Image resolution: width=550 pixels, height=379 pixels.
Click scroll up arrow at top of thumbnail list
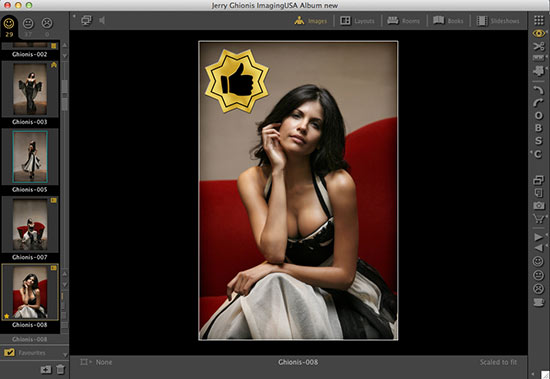[65, 45]
